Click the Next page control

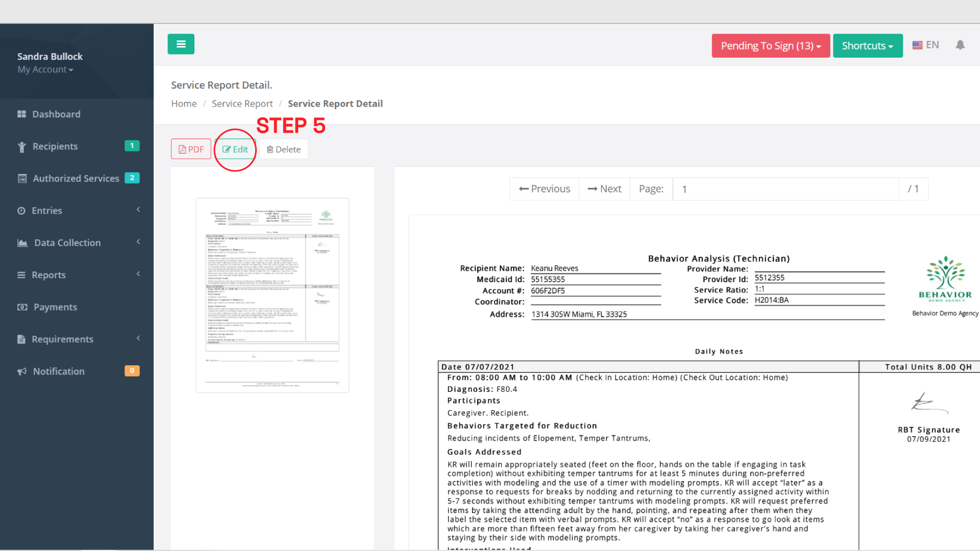(x=604, y=188)
